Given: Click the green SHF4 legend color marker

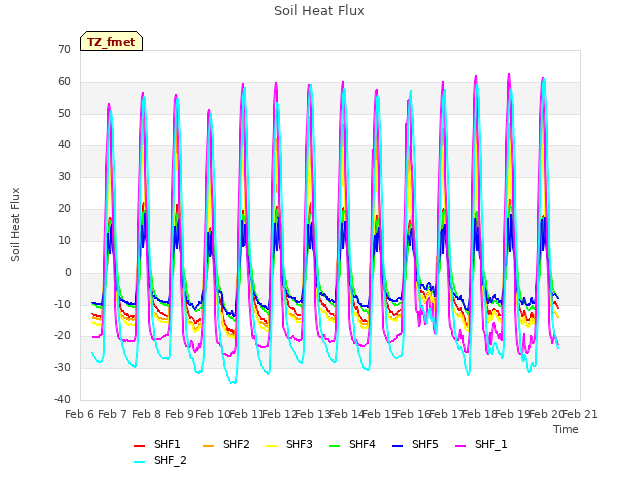Looking at the screenshot, I should [x=335, y=446].
